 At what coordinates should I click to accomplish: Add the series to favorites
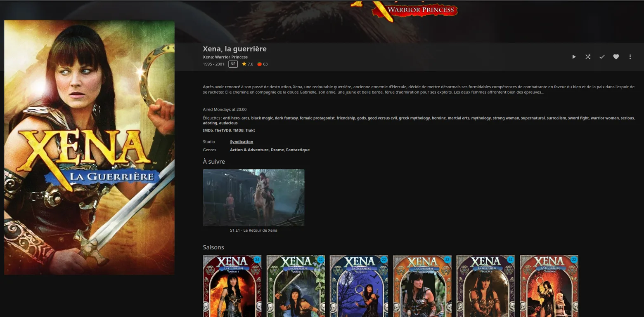pyautogui.click(x=616, y=57)
